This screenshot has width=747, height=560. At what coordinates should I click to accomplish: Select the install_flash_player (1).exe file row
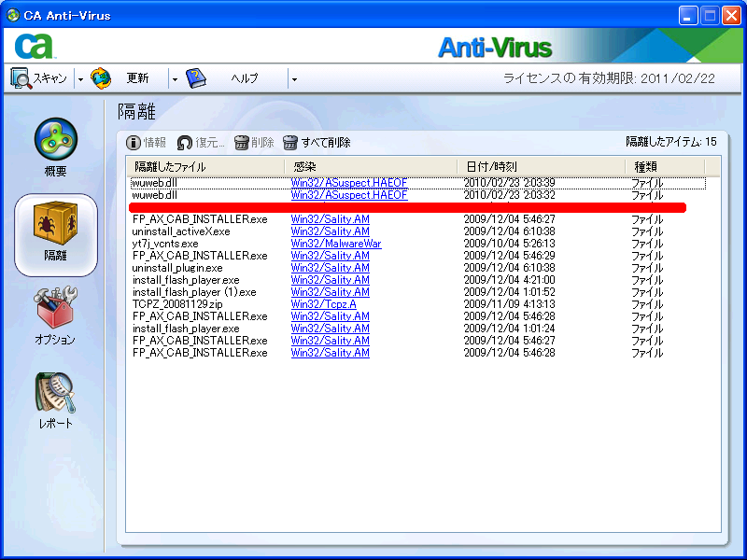click(417, 292)
